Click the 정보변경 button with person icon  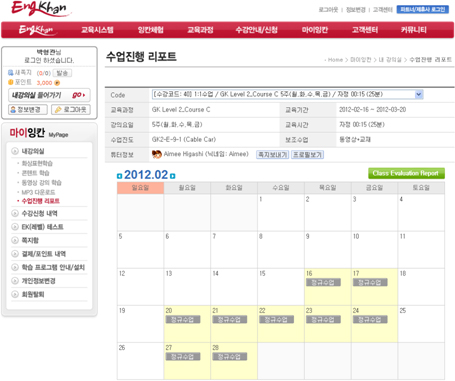pyautogui.click(x=28, y=110)
